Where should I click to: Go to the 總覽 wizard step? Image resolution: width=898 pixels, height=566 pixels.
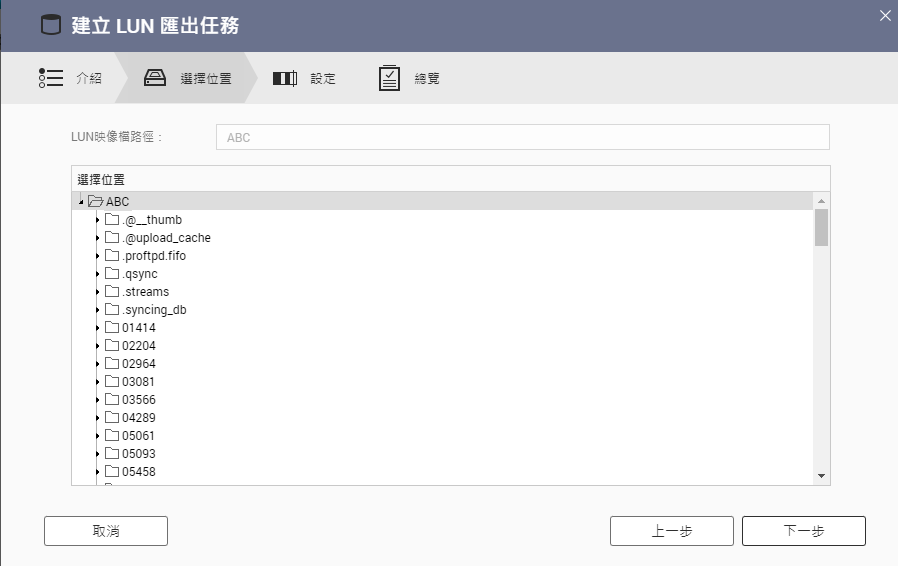tap(427, 78)
